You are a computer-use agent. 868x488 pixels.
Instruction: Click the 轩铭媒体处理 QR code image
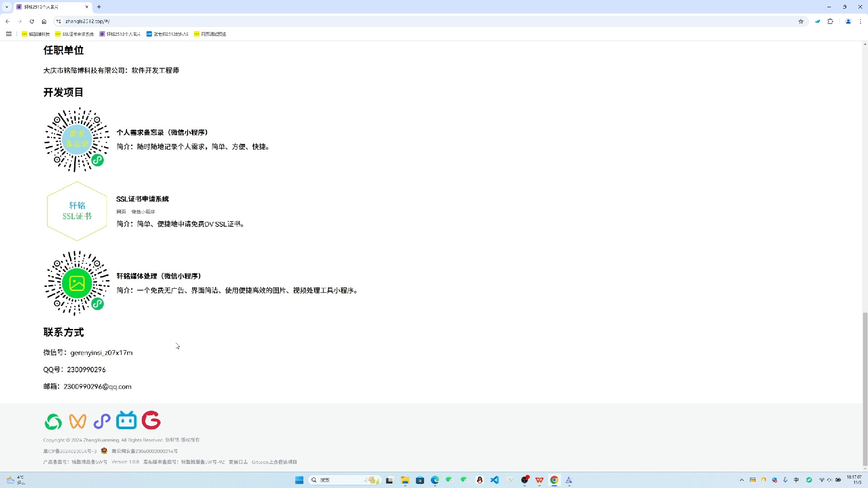tap(76, 283)
